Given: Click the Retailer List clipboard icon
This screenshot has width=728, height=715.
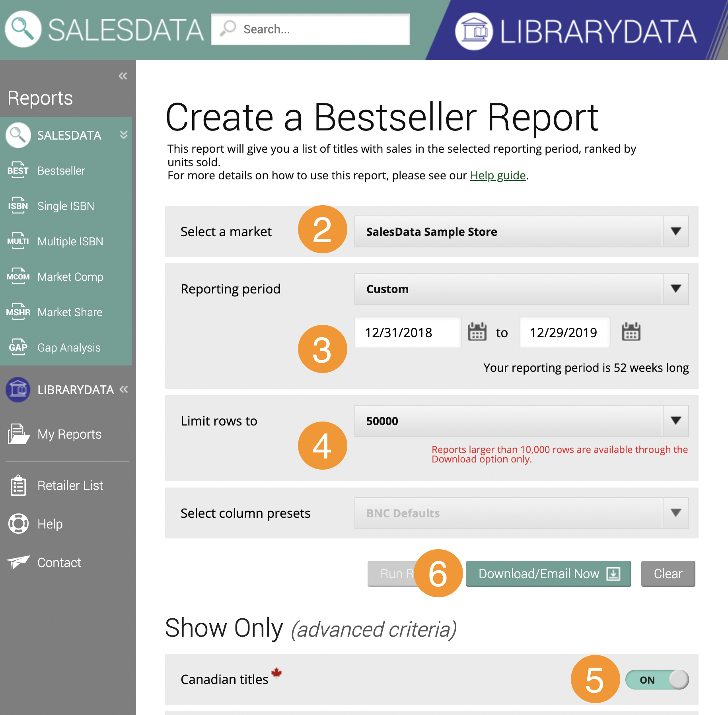Looking at the screenshot, I should [x=18, y=486].
